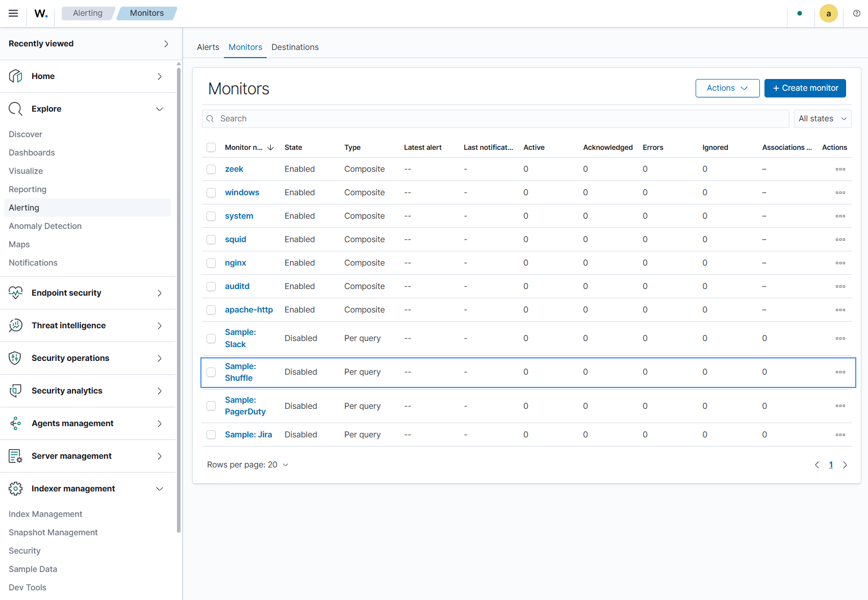
Task: Sort by Monitor name arrow icon
Action: click(270, 147)
